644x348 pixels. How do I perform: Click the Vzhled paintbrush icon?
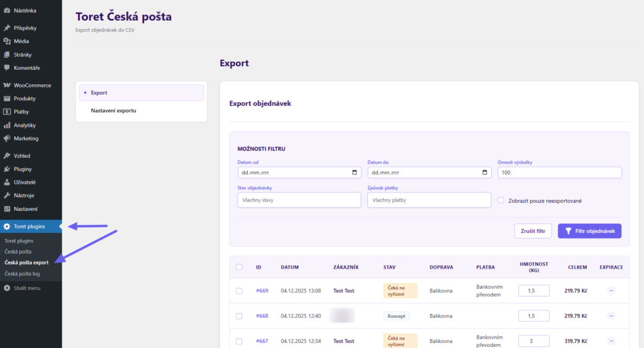[7, 155]
